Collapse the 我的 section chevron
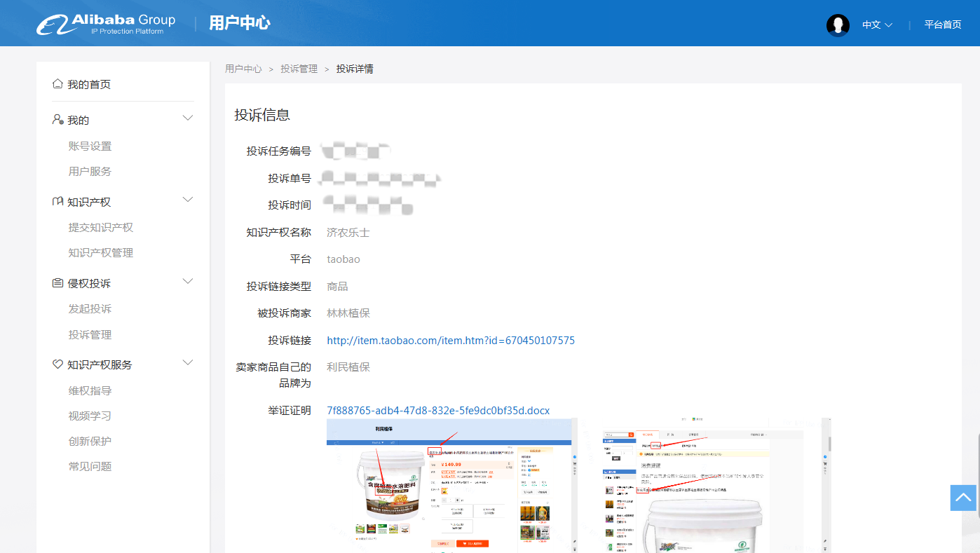This screenshot has height=553, width=980. click(188, 118)
